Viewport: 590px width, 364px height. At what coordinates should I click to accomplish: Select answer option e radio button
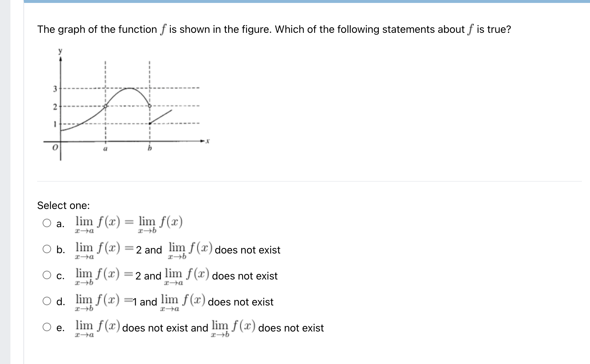coord(47,327)
